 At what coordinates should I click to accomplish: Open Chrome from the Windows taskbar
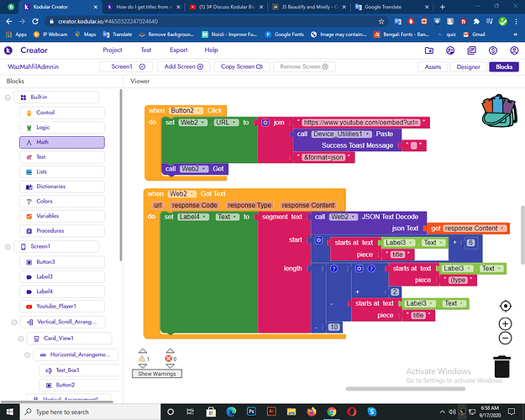coord(332,412)
